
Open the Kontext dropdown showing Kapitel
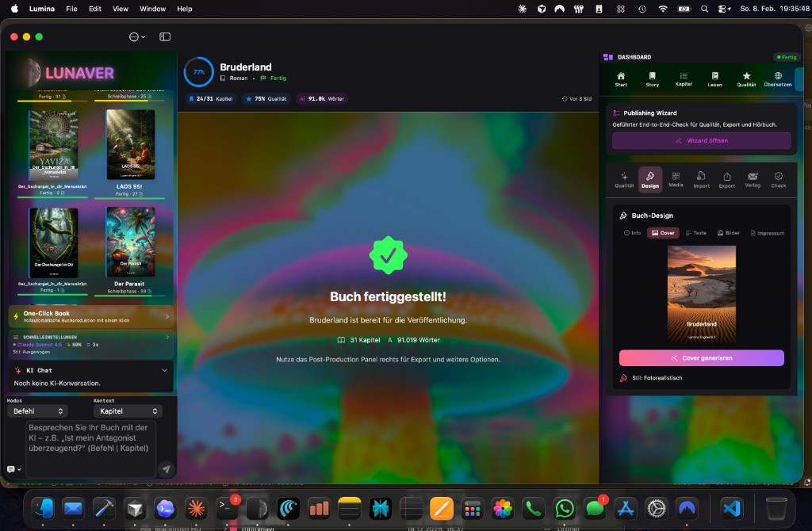pyautogui.click(x=128, y=411)
